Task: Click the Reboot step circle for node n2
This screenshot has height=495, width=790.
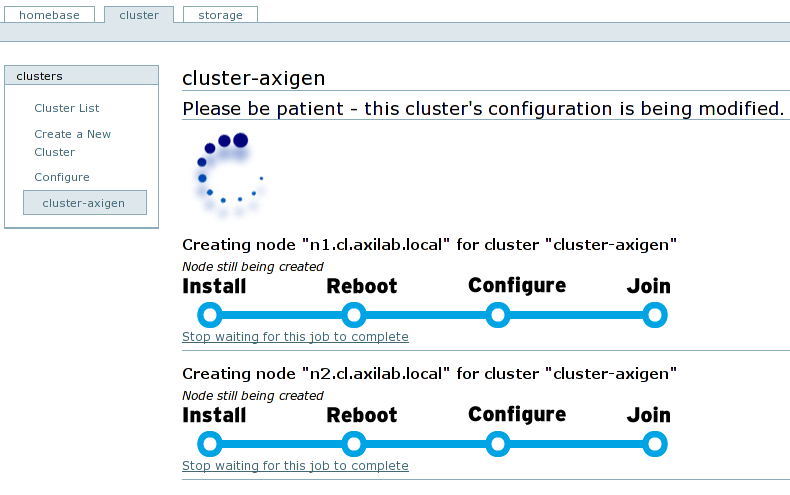Action: click(x=353, y=444)
